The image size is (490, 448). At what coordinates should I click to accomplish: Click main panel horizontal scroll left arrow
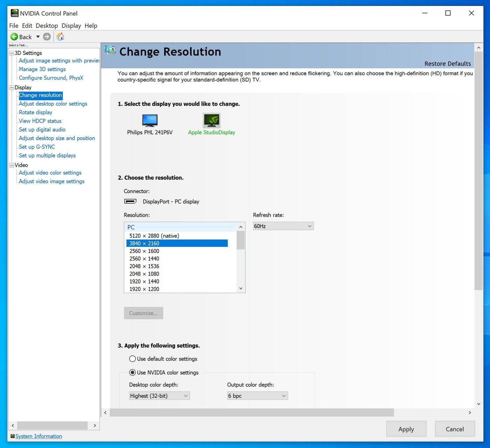(x=105, y=413)
